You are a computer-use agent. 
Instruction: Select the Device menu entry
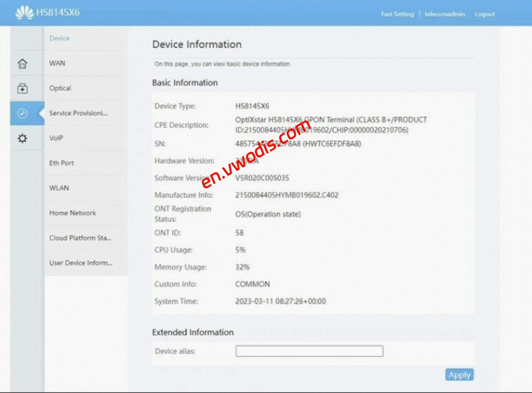pyautogui.click(x=60, y=38)
